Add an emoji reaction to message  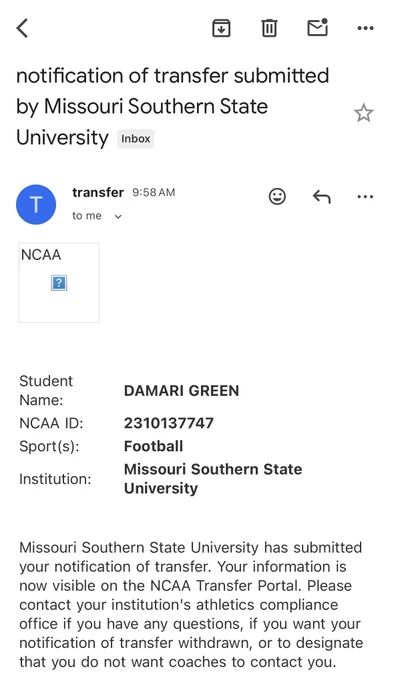tap(277, 196)
